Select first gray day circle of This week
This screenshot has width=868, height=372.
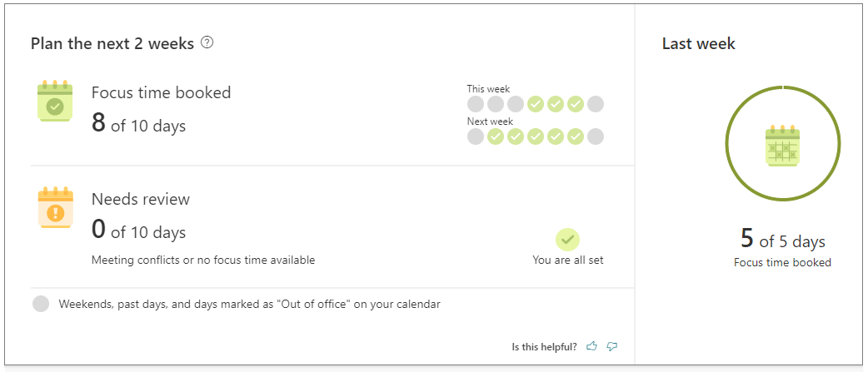[x=476, y=104]
